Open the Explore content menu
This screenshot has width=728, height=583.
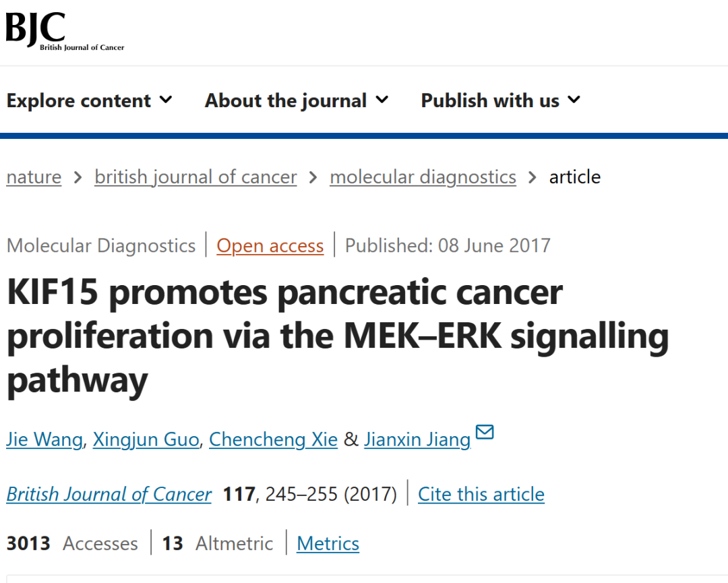pyautogui.click(x=89, y=100)
